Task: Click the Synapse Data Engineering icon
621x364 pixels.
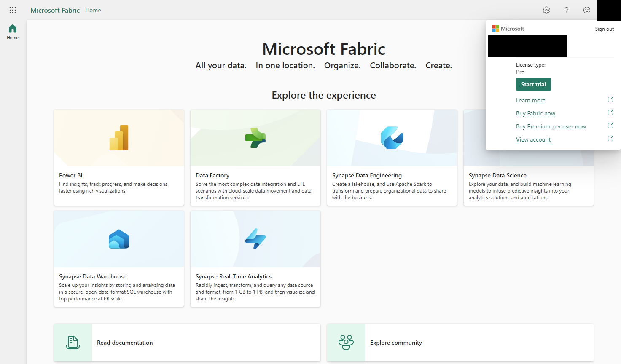Action: click(392, 137)
